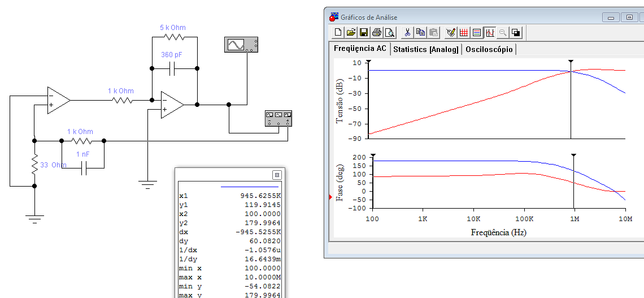This screenshot has height=298, width=644.
Task: Toggle the graph legend icon
Action: 477,32
